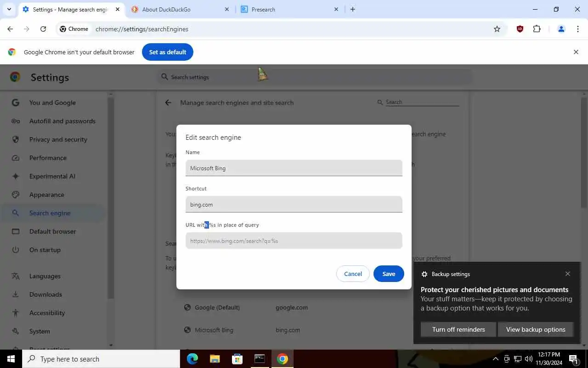Open Default browser settings
The height and width of the screenshot is (368, 588).
tap(52, 231)
